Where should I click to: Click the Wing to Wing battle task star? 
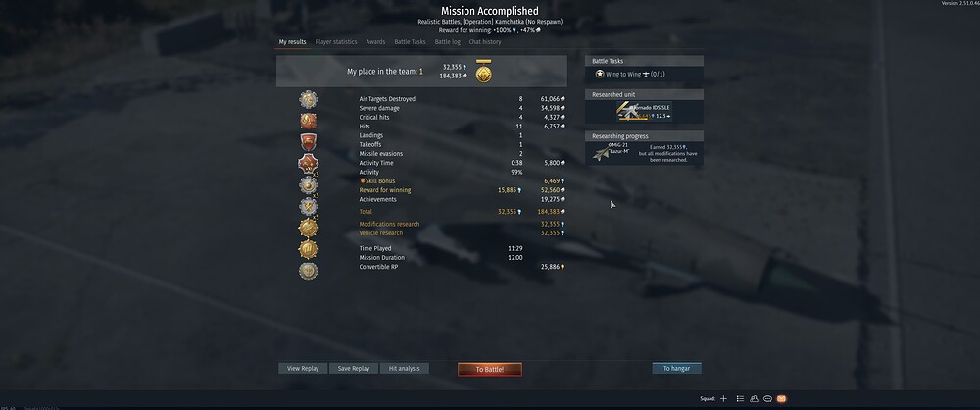(x=600, y=74)
